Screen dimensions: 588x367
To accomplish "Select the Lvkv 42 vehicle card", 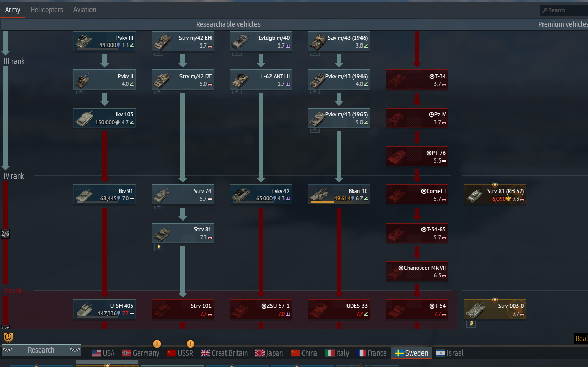I will coord(261,195).
